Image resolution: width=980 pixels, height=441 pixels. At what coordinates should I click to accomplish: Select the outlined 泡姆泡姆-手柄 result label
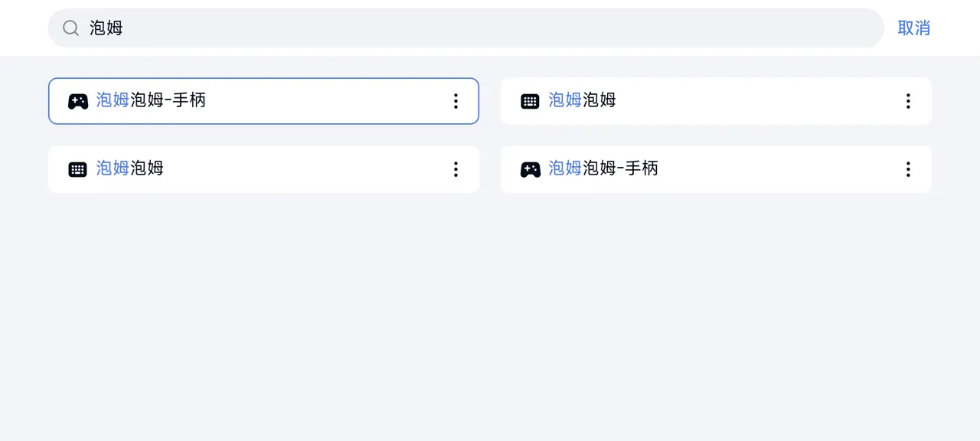[x=151, y=100]
